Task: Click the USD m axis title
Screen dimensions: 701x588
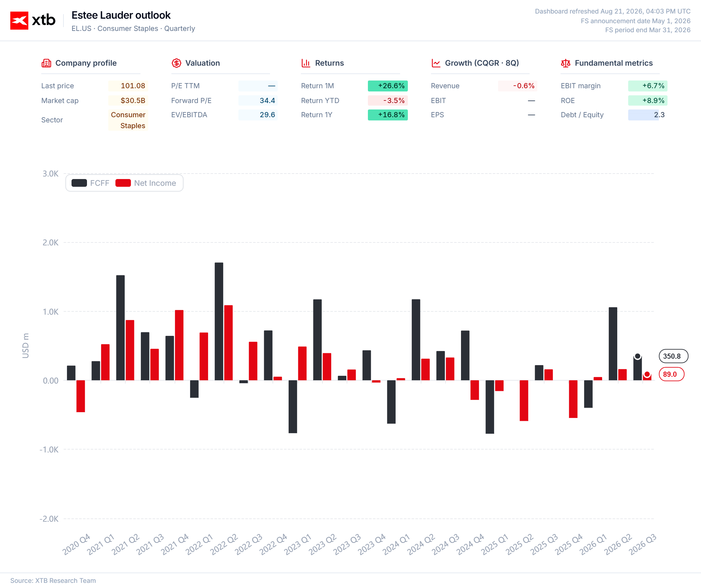Action: [x=25, y=346]
